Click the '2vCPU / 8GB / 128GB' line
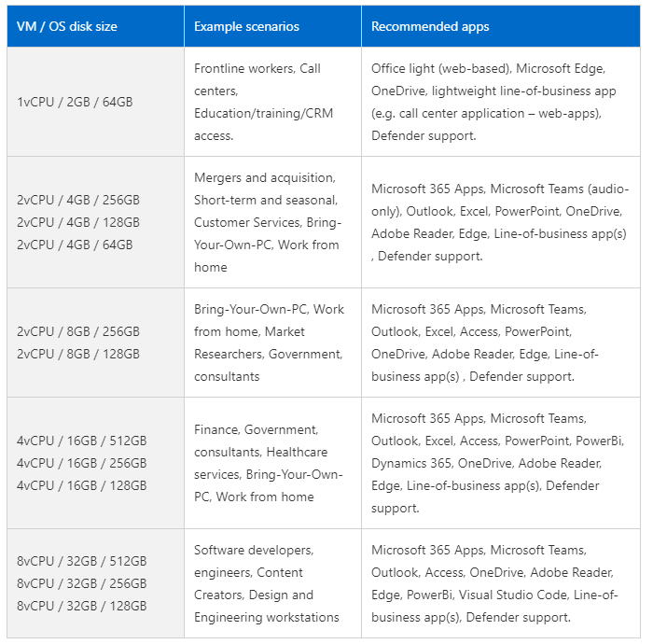The width and height of the screenshot is (653, 644). [x=78, y=354]
